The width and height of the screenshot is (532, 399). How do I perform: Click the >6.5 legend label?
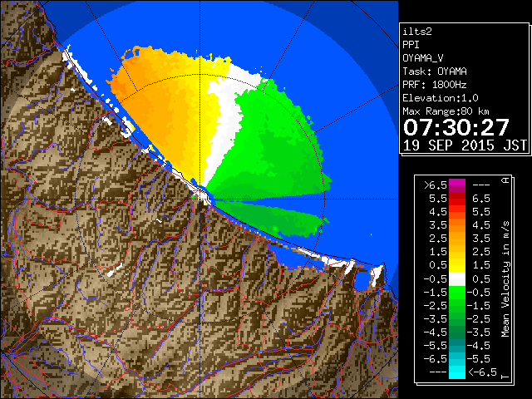[x=436, y=185]
